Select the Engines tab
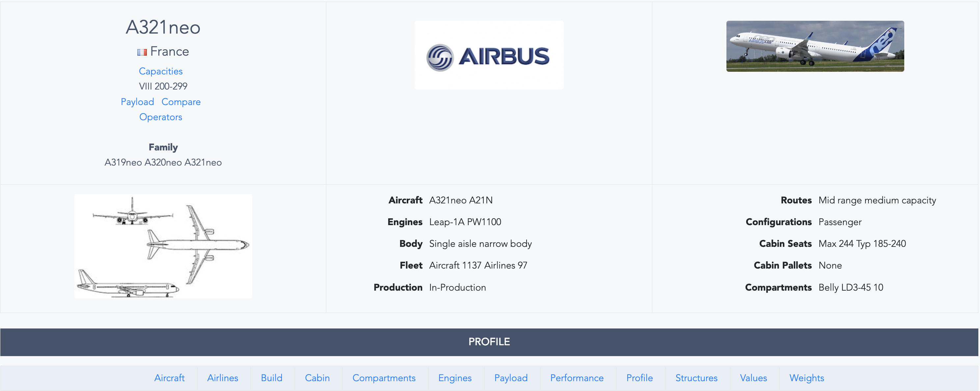 pyautogui.click(x=455, y=378)
